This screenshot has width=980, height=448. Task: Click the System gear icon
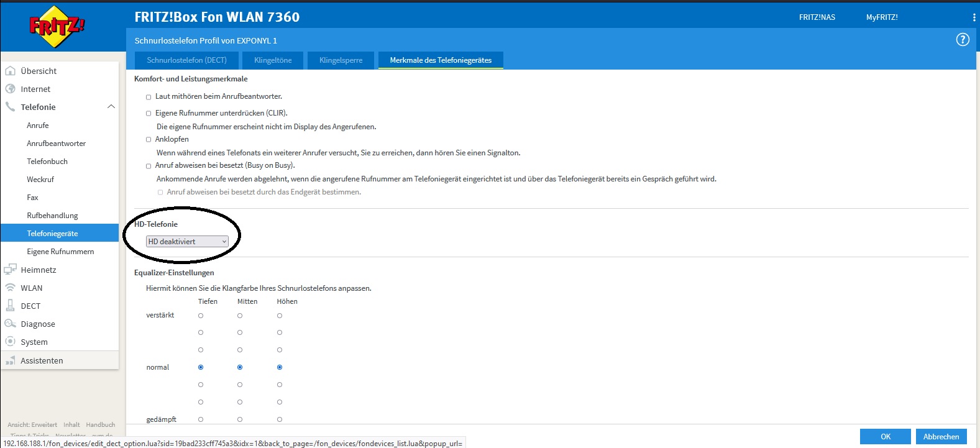(10, 342)
